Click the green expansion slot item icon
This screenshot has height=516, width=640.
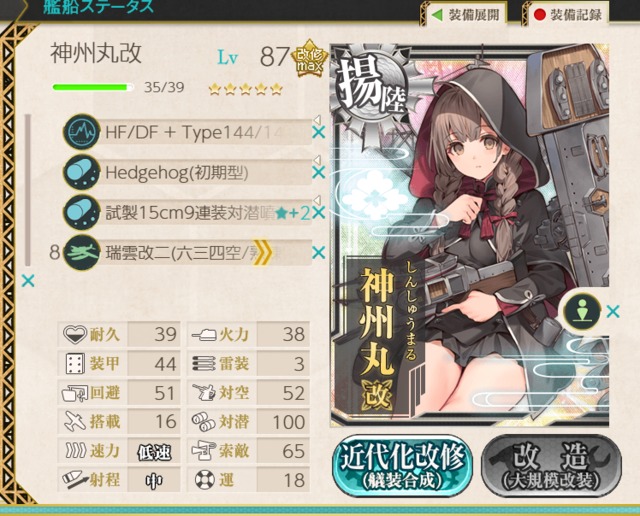(582, 311)
